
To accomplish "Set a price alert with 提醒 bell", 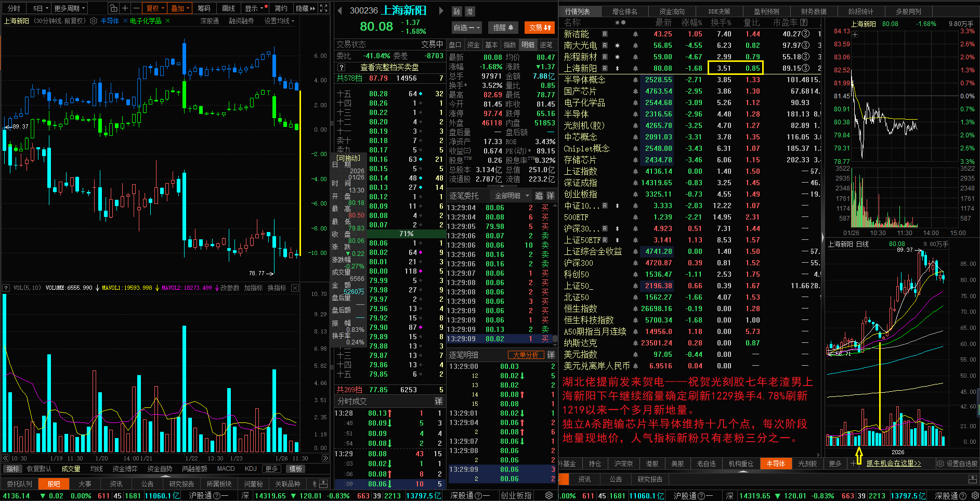I will pyautogui.click(x=503, y=28).
